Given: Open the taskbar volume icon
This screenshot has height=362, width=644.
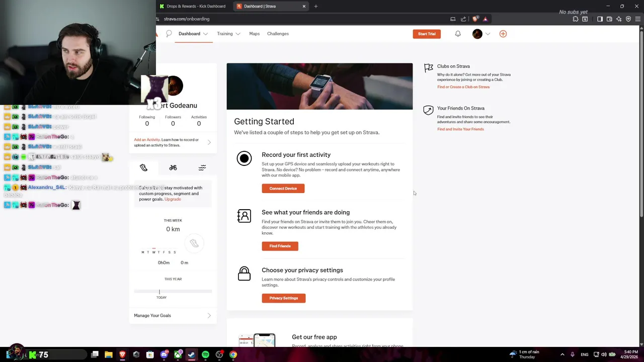Looking at the screenshot, I should pos(604,354).
